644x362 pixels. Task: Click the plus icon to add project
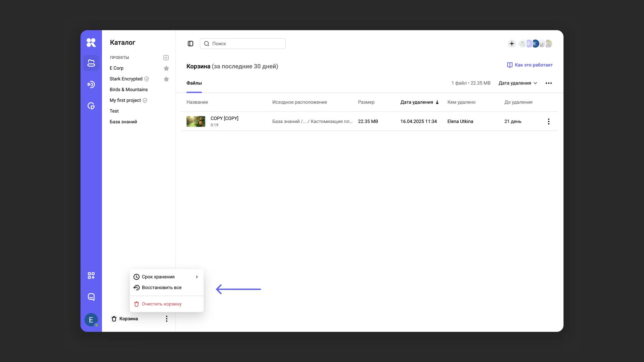pyautogui.click(x=166, y=58)
